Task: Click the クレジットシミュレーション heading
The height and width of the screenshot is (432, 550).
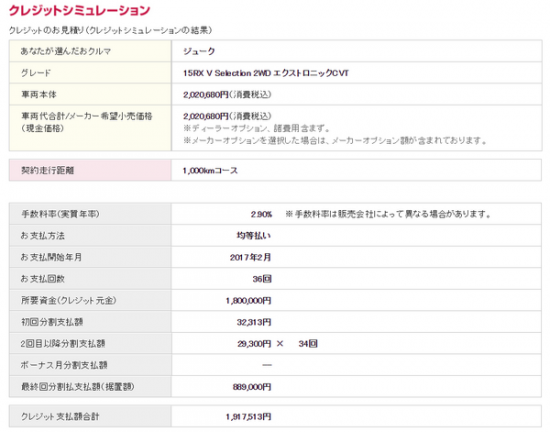Action: (x=79, y=10)
